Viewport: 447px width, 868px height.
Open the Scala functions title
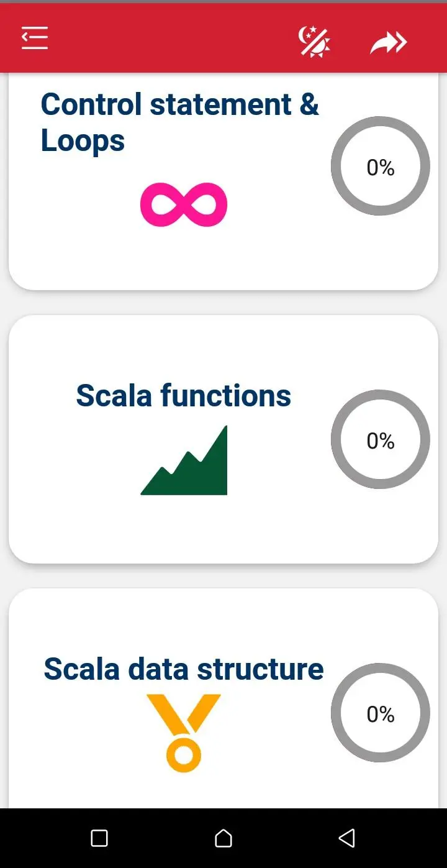pos(183,395)
